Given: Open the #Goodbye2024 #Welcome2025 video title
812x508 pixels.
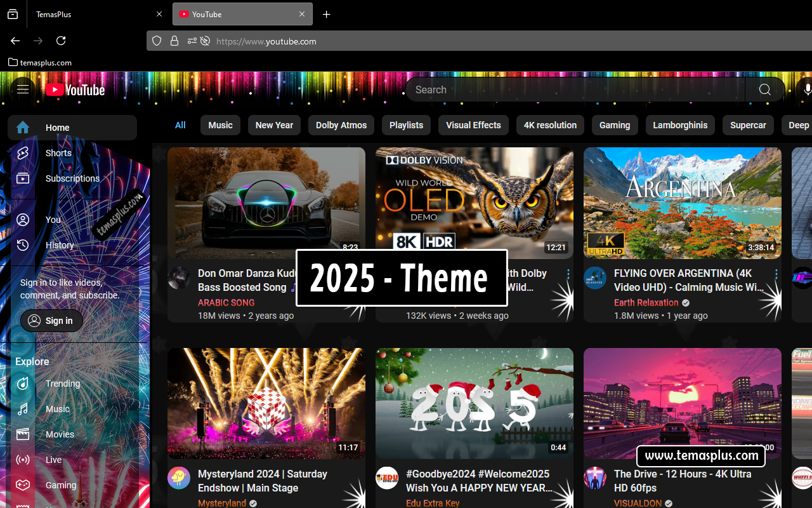Looking at the screenshot, I should tap(479, 481).
